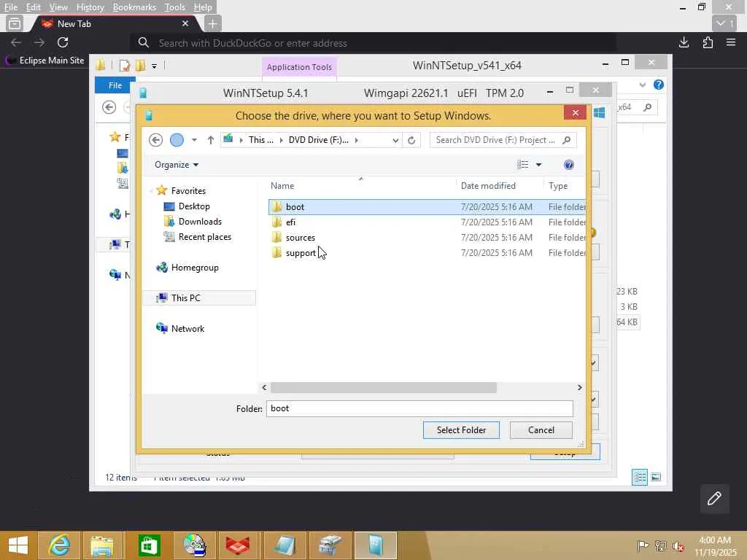Select the sources folder

(427, 237)
